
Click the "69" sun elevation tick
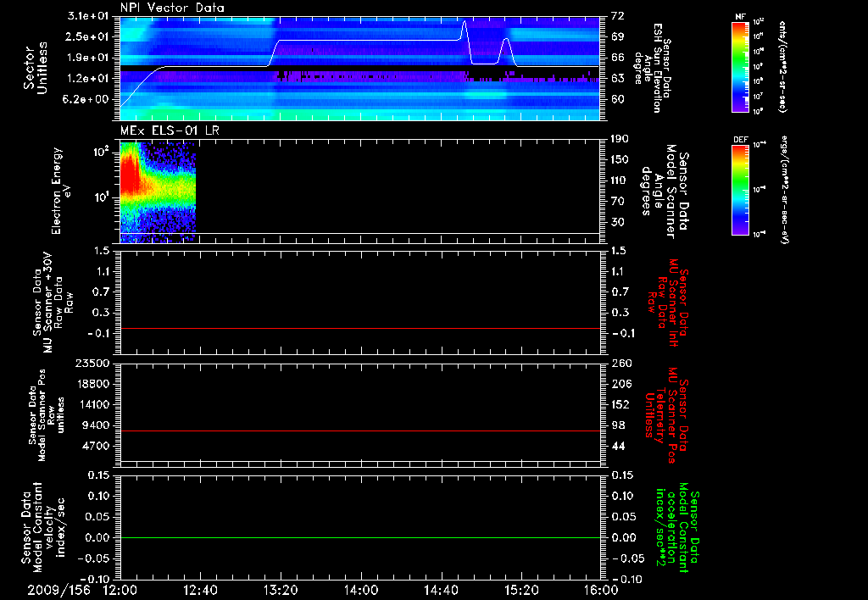pyautogui.click(x=617, y=37)
